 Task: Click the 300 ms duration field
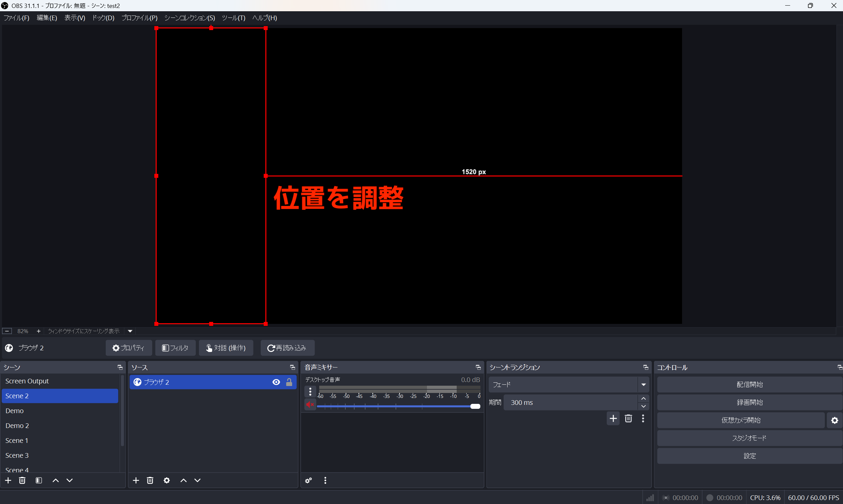pos(570,403)
